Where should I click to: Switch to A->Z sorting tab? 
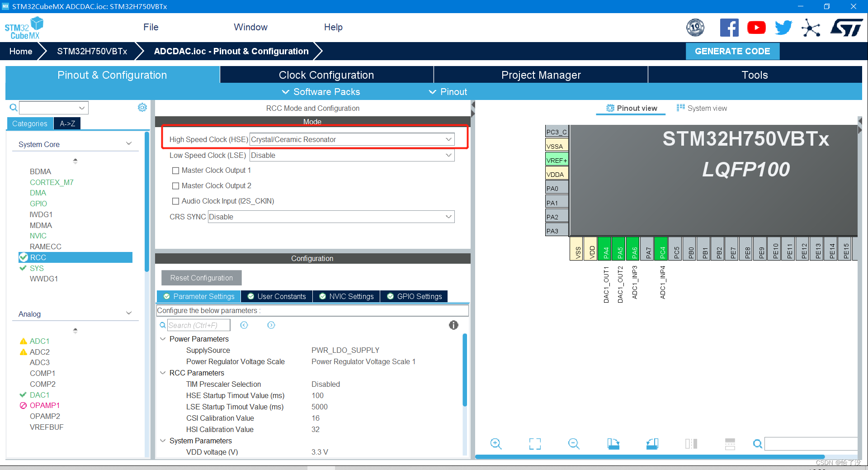pyautogui.click(x=67, y=123)
